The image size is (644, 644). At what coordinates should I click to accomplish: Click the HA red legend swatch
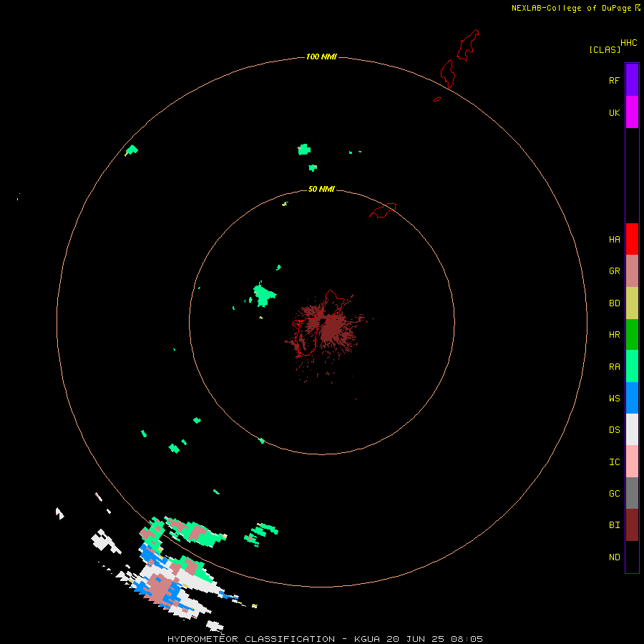coord(632,239)
